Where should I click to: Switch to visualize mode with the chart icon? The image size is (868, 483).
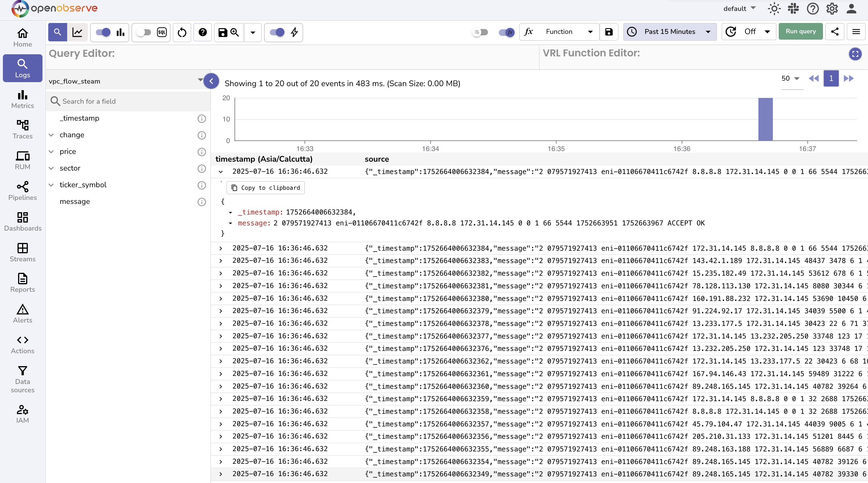click(78, 32)
